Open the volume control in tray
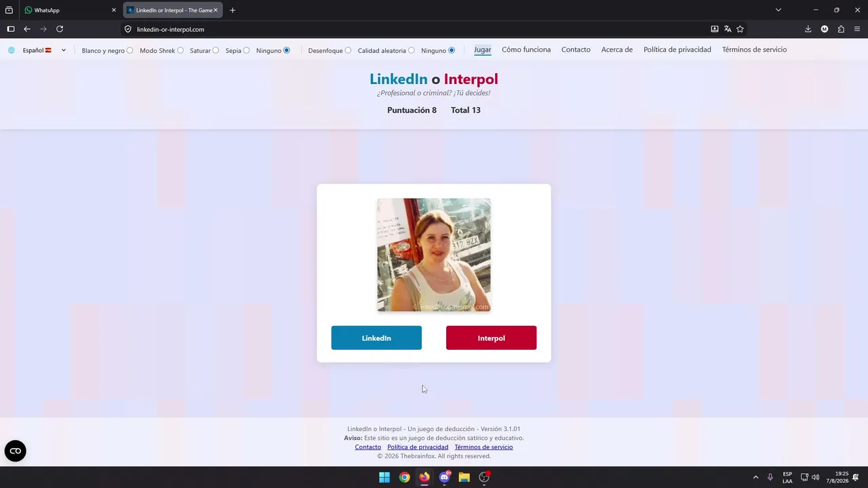Viewport: 868px width, 488px height. tap(815, 477)
